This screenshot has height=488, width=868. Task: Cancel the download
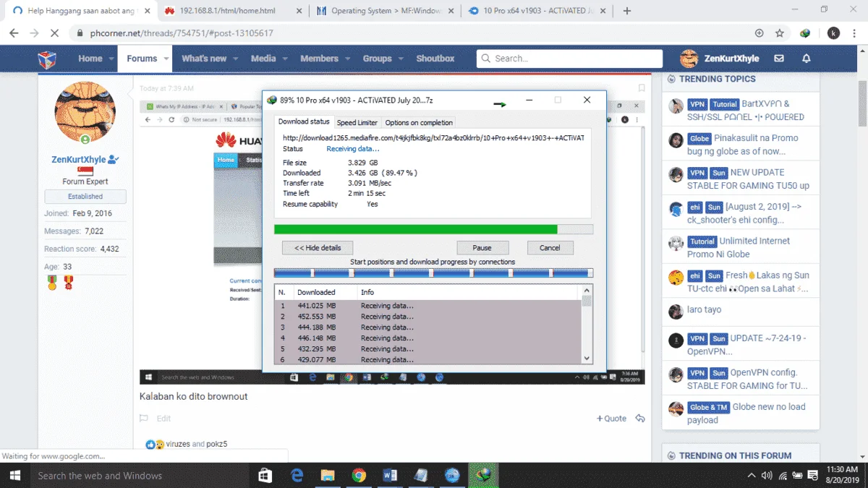pyautogui.click(x=550, y=247)
